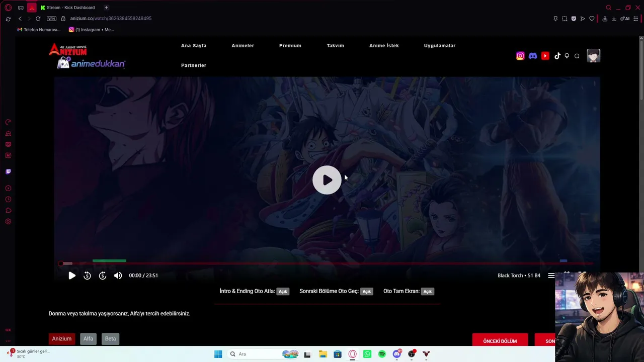Screen dimensions: 644x362
Task: Open the Windows Start menu
Action: coord(218,354)
